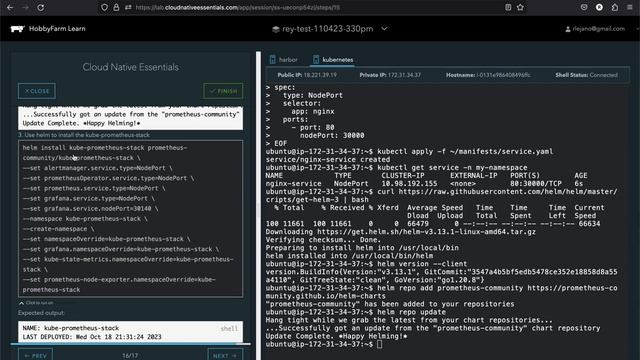
Task: Click 'nodePort: 30000' line in terminal
Action: [x=332, y=136]
